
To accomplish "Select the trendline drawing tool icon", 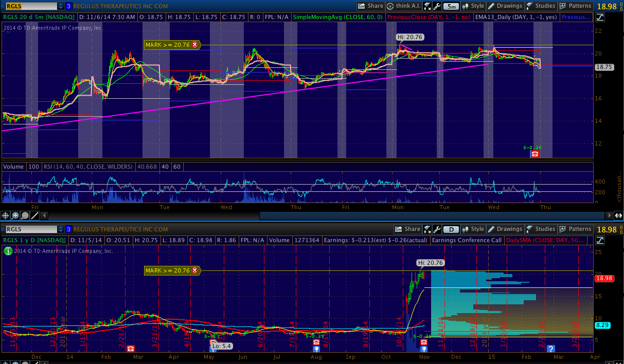I will point(34,215).
